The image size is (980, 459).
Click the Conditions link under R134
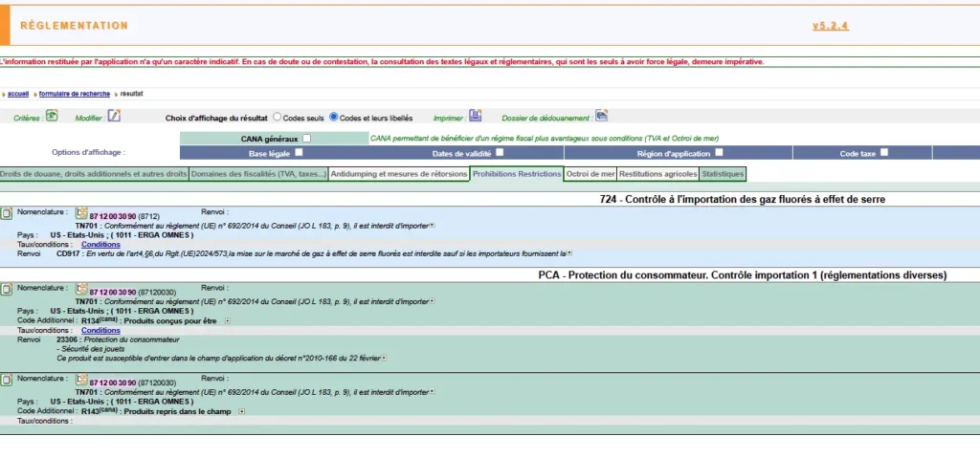click(100, 330)
